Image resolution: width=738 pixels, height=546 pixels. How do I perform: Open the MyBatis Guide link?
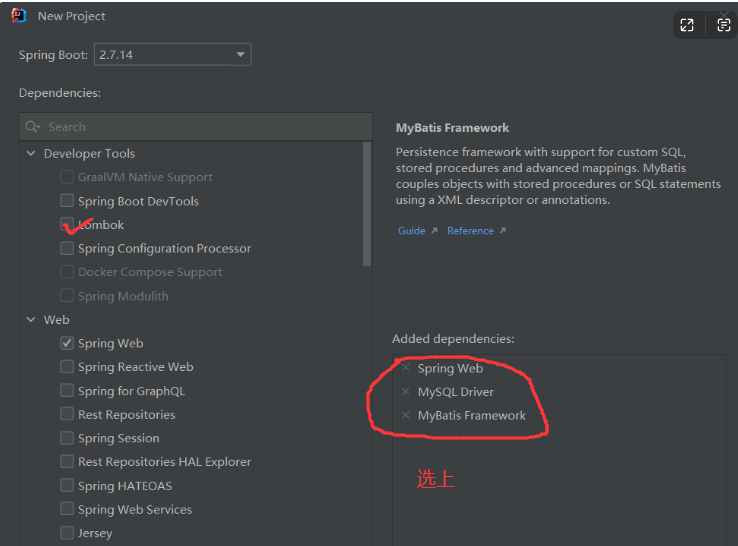point(412,231)
